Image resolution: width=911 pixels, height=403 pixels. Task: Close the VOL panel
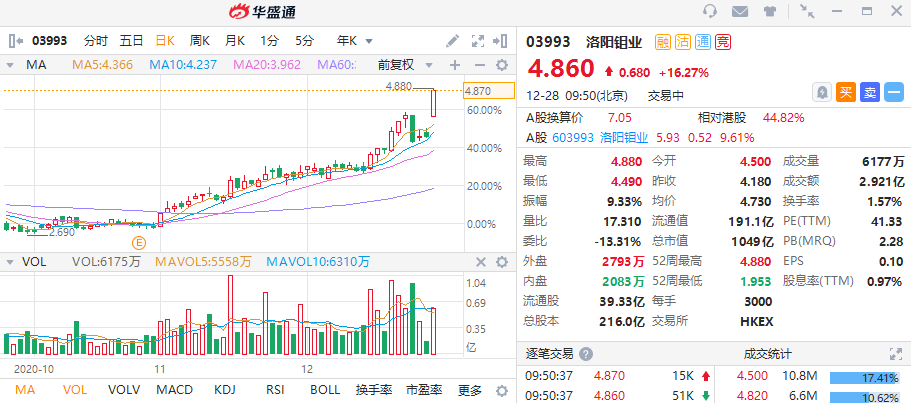(x=480, y=262)
